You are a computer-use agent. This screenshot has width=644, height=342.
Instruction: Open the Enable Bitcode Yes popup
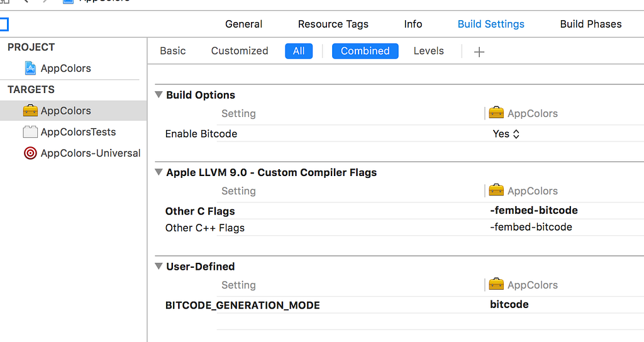[506, 134]
